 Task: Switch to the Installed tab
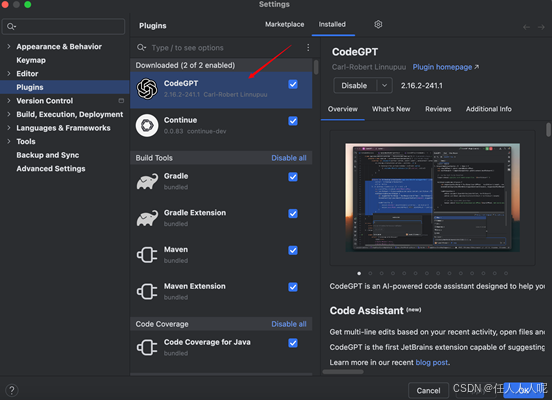(332, 24)
